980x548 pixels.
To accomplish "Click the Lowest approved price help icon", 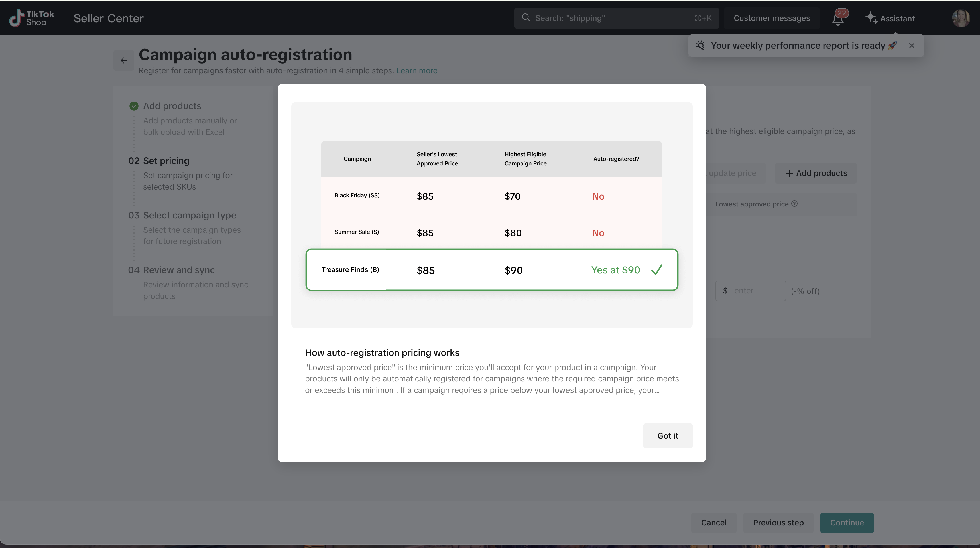I will click(x=794, y=204).
